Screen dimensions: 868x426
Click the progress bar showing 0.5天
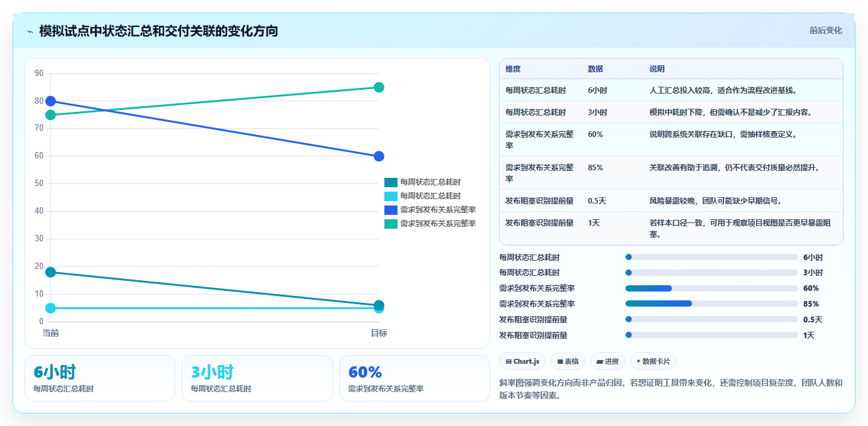pos(711,319)
